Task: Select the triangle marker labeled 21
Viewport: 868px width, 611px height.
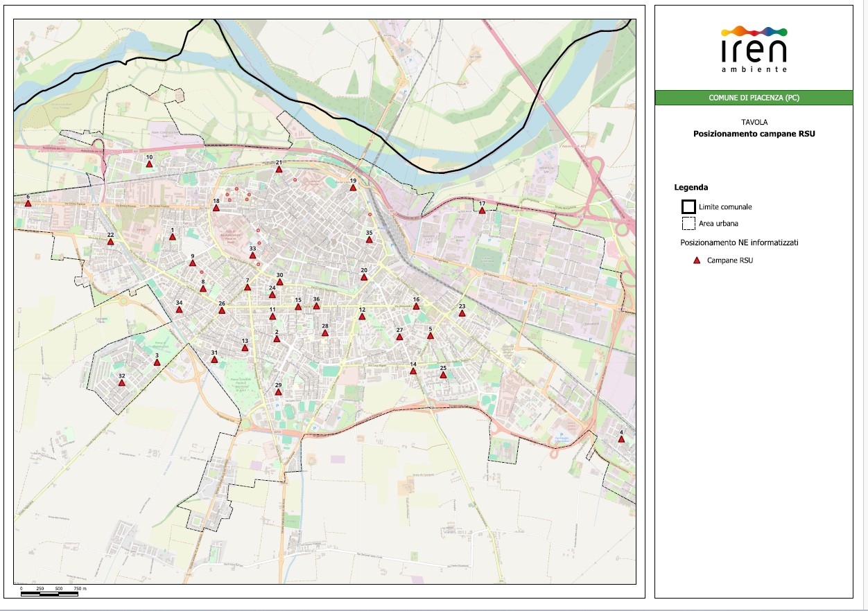Action: pos(279,170)
